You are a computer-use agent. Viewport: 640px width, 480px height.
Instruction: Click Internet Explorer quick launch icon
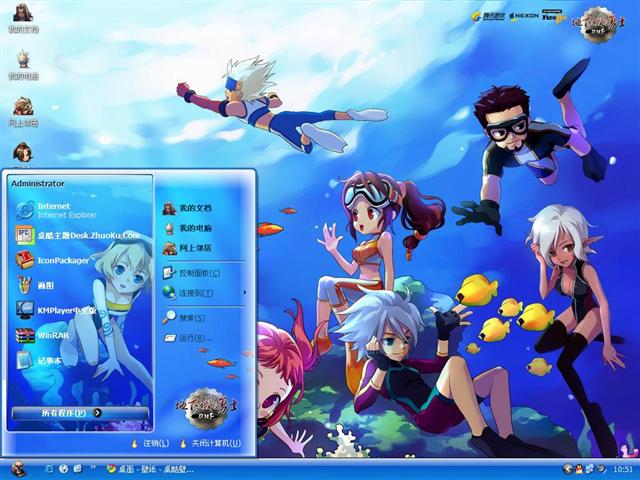[49, 469]
